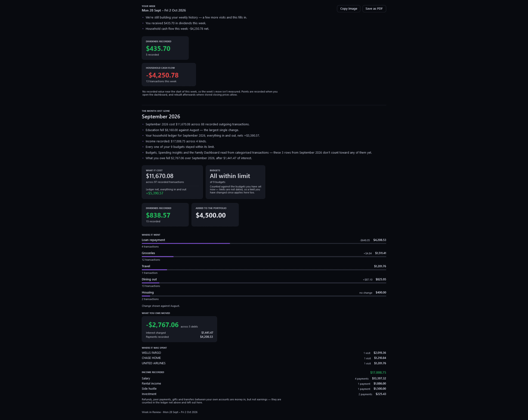
Task: Click the 'September 2026' heading
Action: 161,117
